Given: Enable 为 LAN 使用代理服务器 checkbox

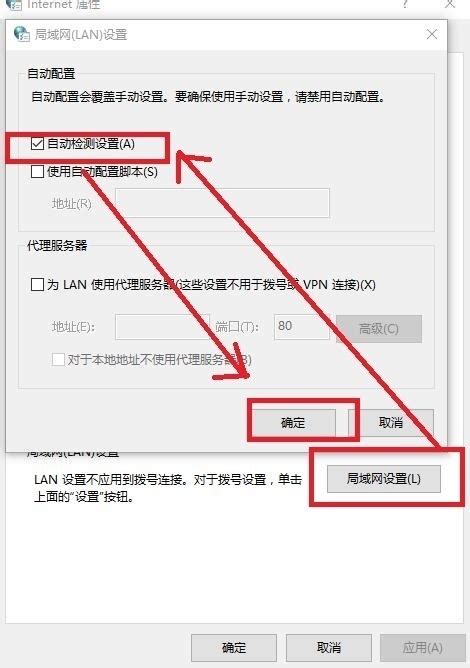Looking at the screenshot, I should click(37, 284).
